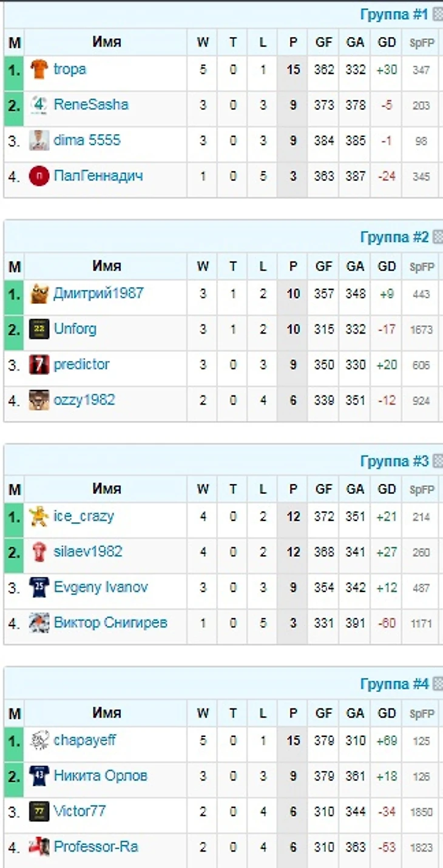Open Виктор Снигирев's profile link
Viewport: 443px width, 868px height.
tap(110, 623)
